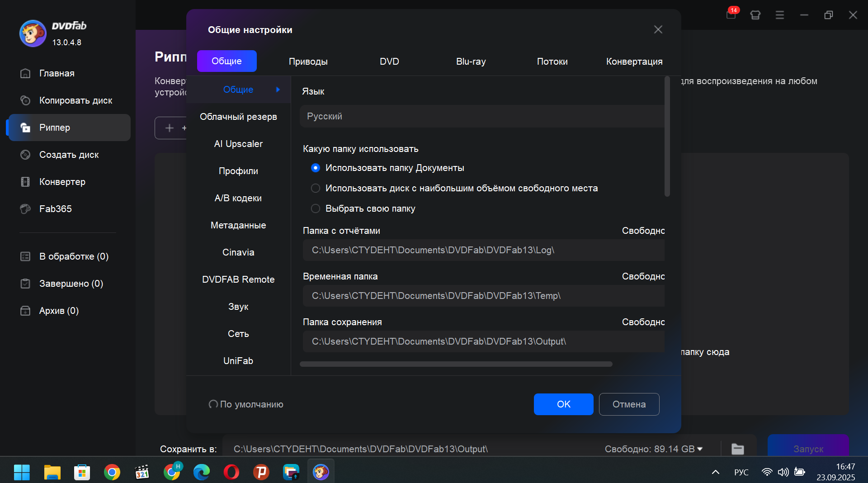Click the Временная папка path field

[x=484, y=296]
